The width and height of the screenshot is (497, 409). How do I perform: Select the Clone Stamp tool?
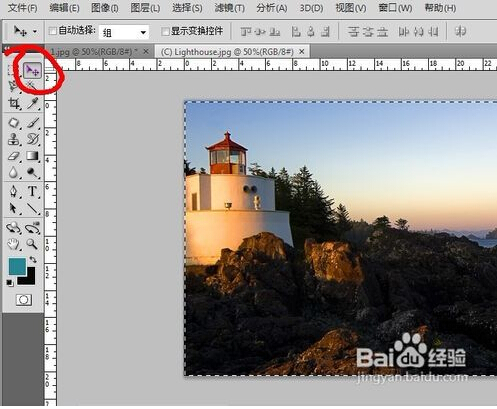(x=14, y=139)
